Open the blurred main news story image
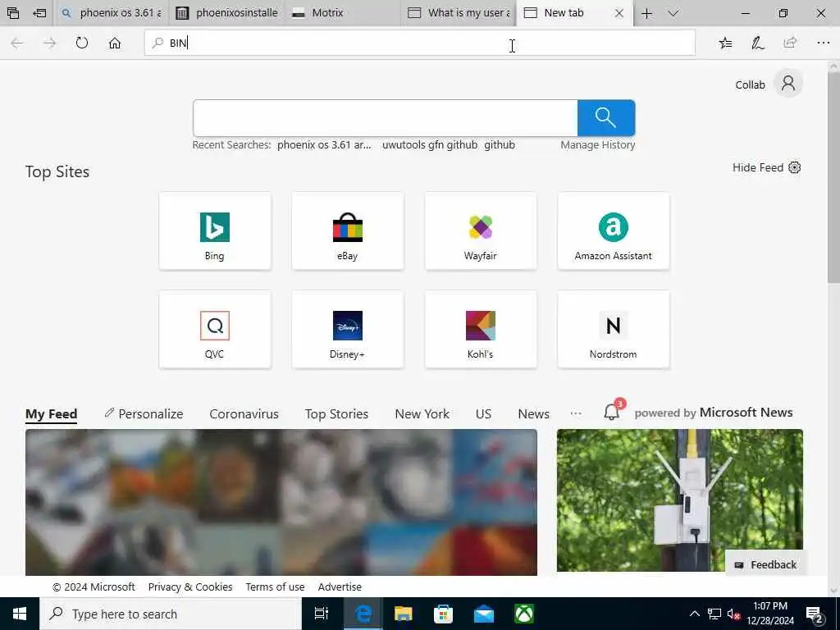 point(281,503)
